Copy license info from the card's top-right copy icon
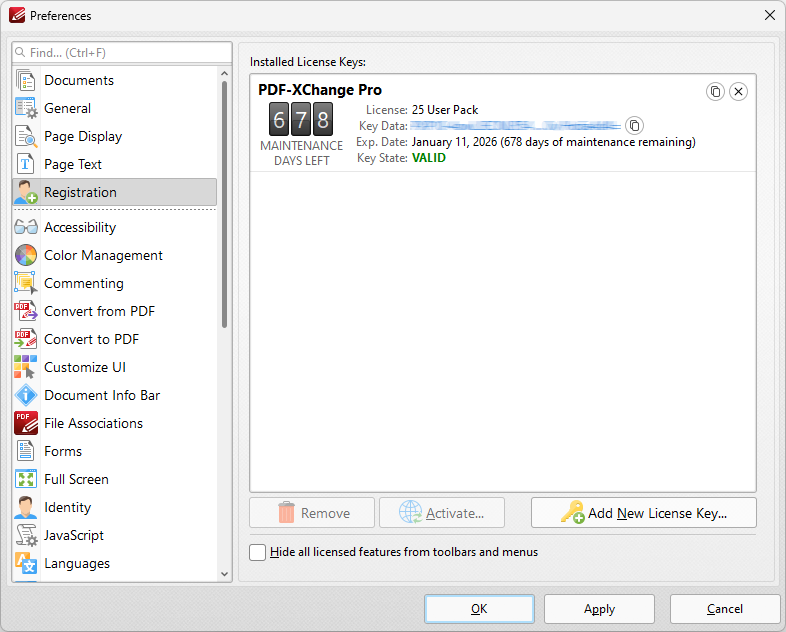 [x=715, y=92]
